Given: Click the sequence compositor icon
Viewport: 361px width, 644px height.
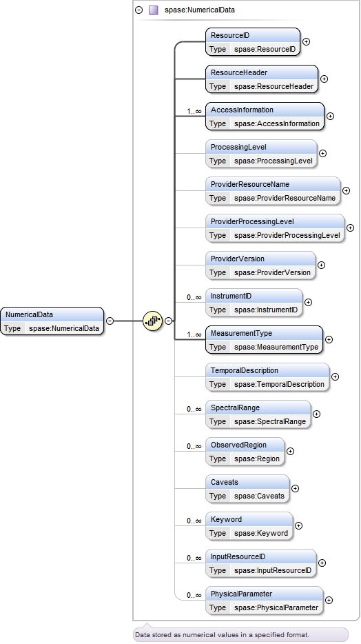Looking at the screenshot, I should click(153, 321).
